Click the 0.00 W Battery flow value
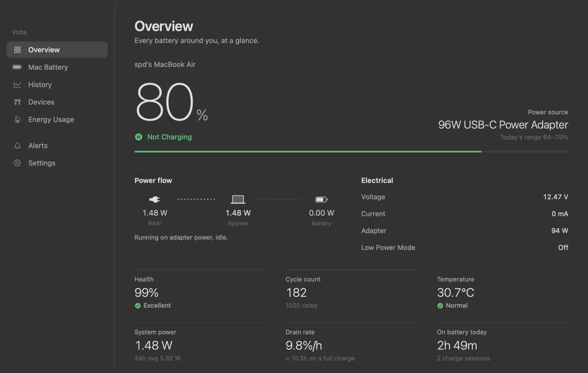The width and height of the screenshot is (588, 373). pos(322,213)
